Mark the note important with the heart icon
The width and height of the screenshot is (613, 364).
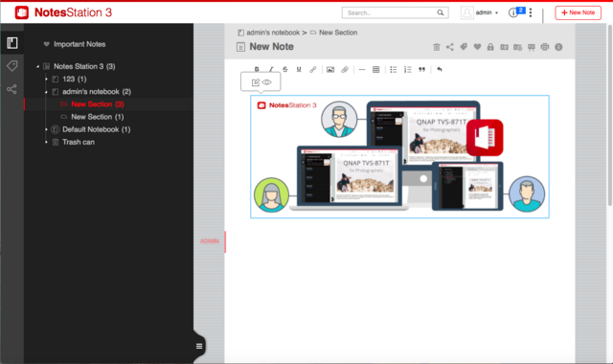pyautogui.click(x=477, y=47)
